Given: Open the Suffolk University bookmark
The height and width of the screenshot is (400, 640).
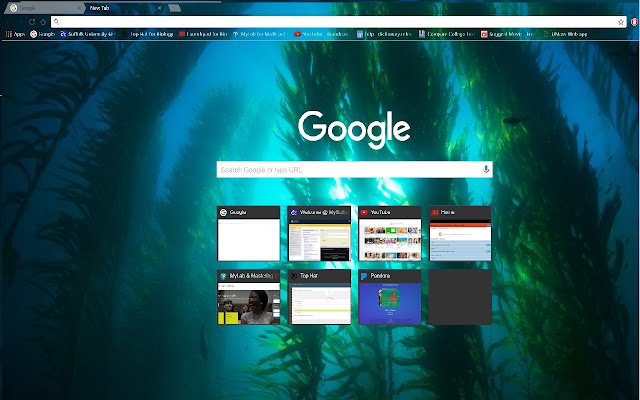Looking at the screenshot, I should (88, 34).
